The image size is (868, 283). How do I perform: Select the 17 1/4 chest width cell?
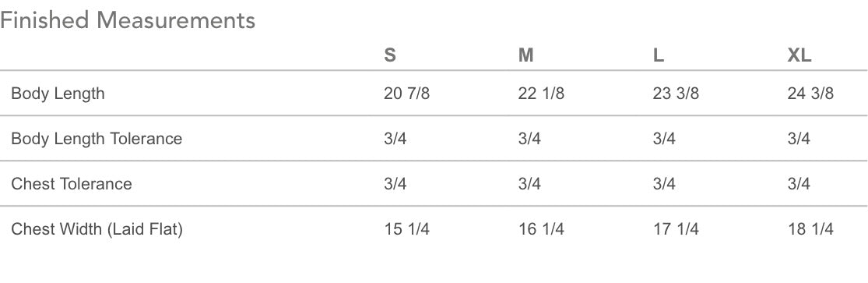point(676,228)
